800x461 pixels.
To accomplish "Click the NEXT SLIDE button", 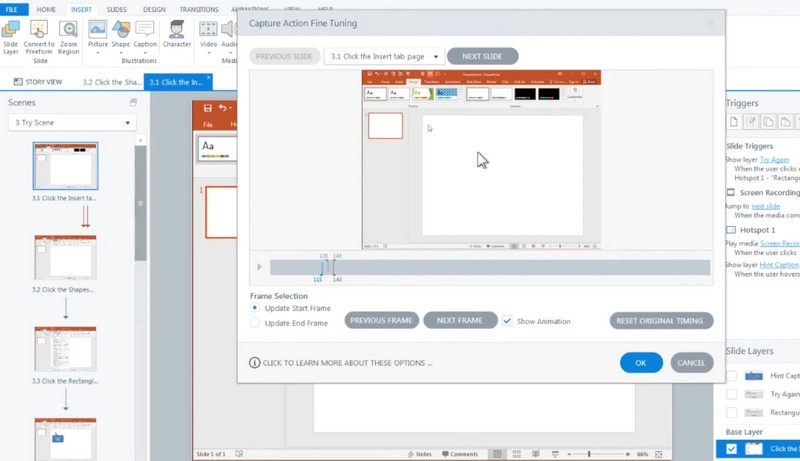I will (482, 56).
